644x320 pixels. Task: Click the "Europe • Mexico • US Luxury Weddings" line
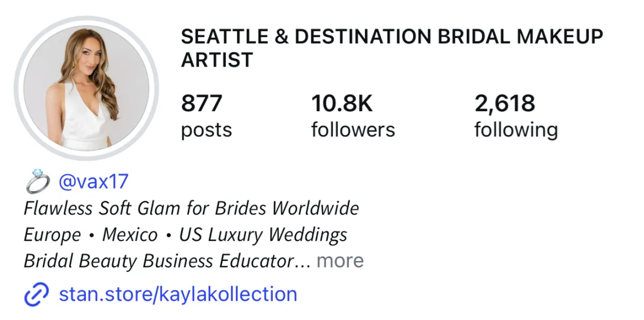tap(185, 235)
